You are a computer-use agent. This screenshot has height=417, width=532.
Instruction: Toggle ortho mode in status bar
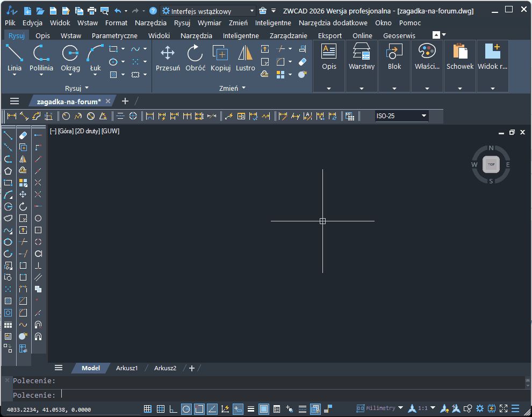point(174,409)
